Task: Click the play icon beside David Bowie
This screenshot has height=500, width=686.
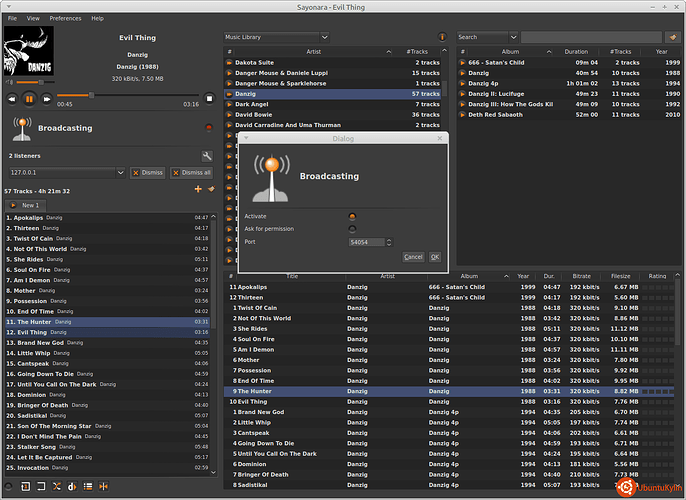Action: pyautogui.click(x=229, y=115)
